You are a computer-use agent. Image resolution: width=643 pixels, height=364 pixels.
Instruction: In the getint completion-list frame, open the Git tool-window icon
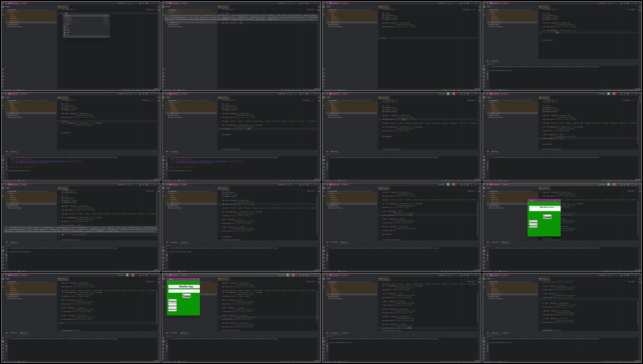3,87
